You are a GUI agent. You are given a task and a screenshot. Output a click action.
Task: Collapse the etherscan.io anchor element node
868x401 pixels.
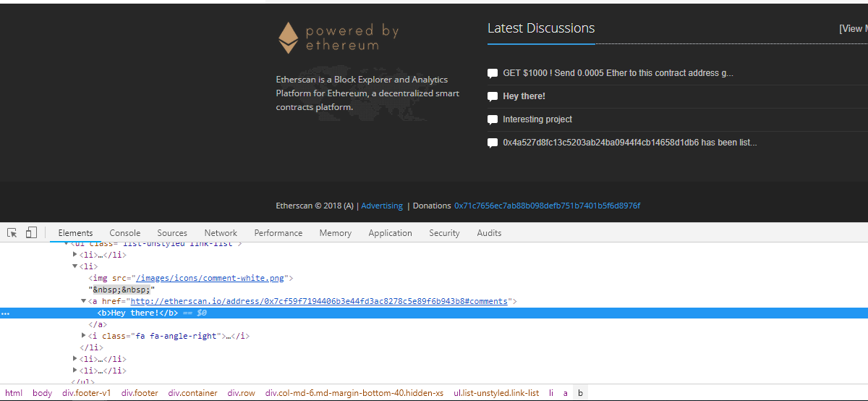click(x=83, y=301)
